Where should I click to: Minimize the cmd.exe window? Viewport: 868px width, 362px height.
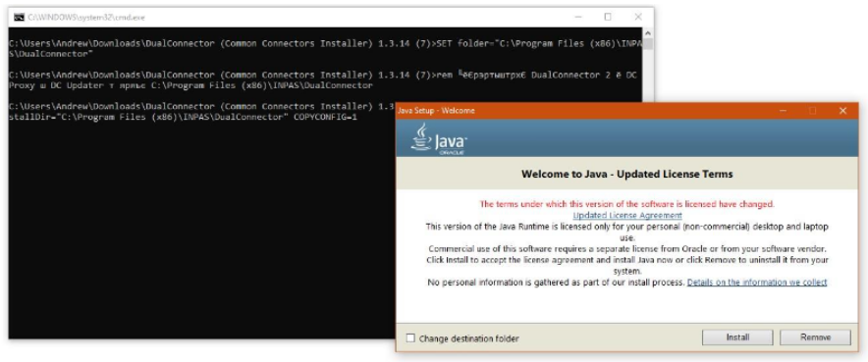pos(577,17)
